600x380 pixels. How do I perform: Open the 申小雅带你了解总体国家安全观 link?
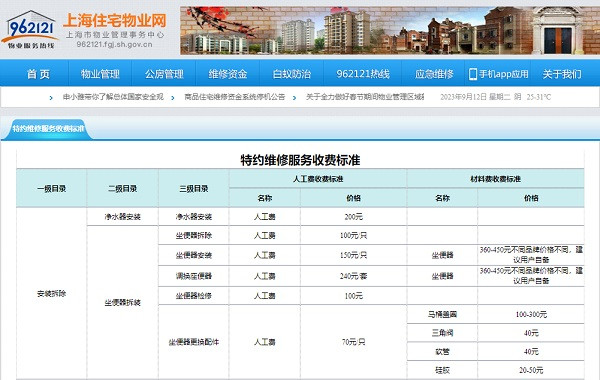pos(113,97)
